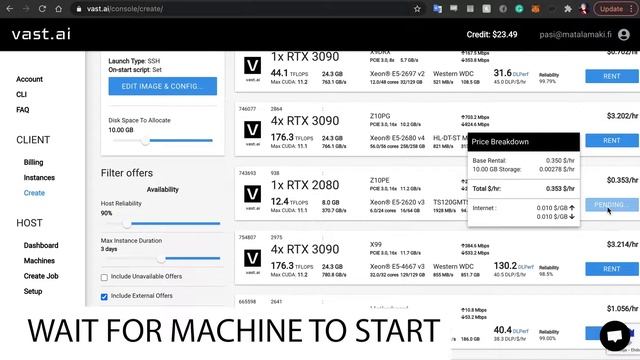Open the CLI sidebar link
The image size is (640, 360).
point(22,94)
